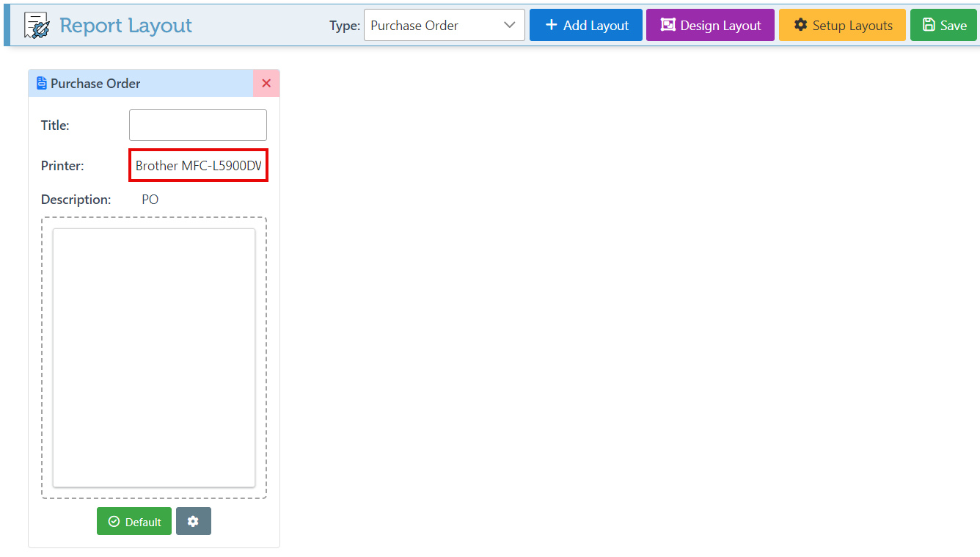Click the Report Layout logo icon
Screen dimensions: 980x557
click(x=37, y=26)
